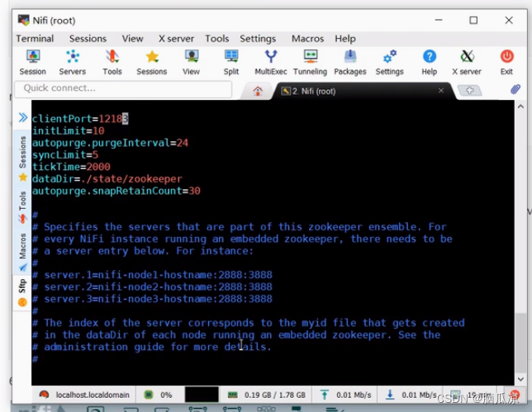Image resolution: width=532 pixels, height=412 pixels.
Task: Click the terminal scrollbar down arrow
Action: [x=520, y=379]
